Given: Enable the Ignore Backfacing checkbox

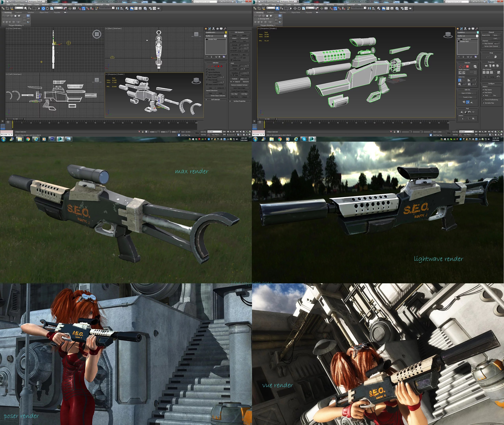Looking at the screenshot, I should tap(207, 72).
